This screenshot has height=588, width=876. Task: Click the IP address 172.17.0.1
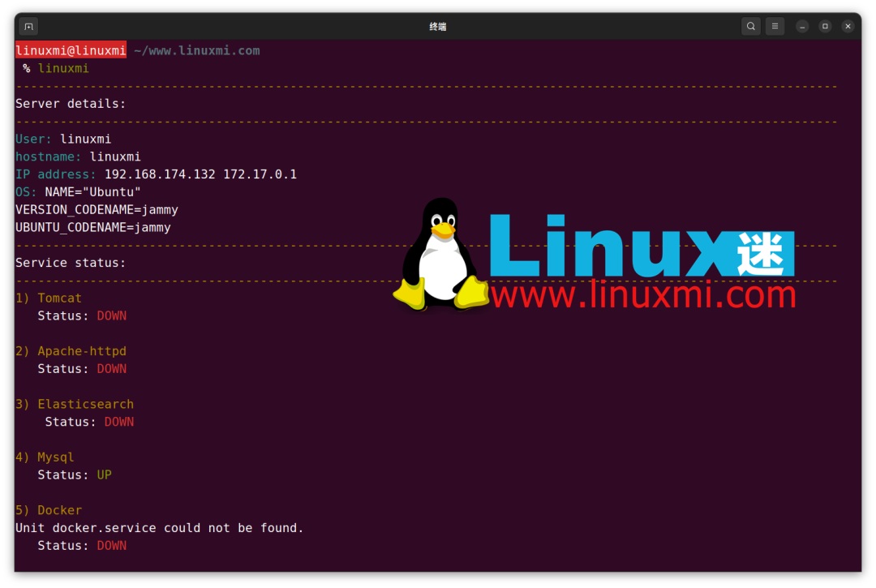(260, 174)
